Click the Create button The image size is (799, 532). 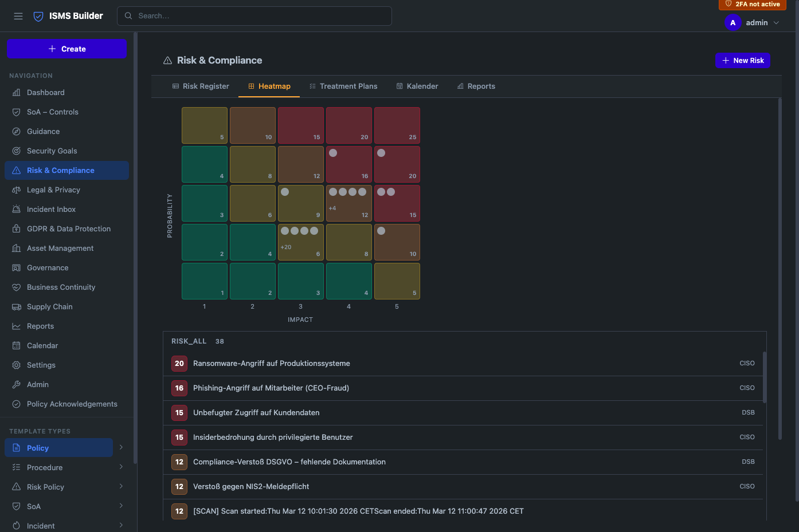pyautogui.click(x=66, y=49)
